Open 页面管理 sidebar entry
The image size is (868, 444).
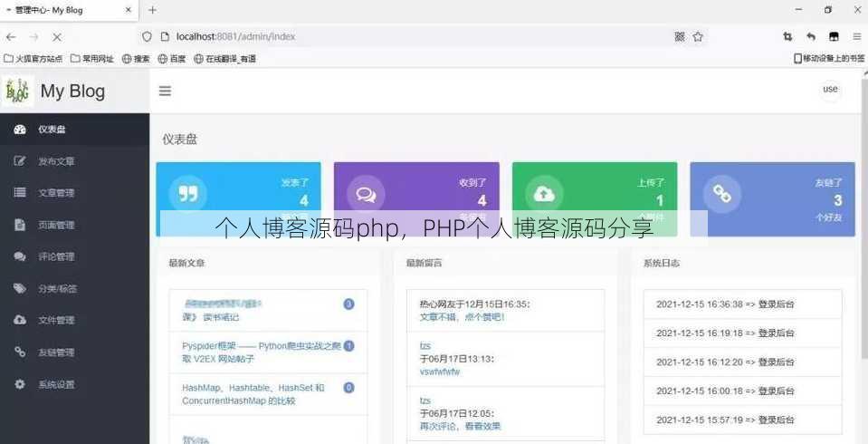(x=74, y=225)
